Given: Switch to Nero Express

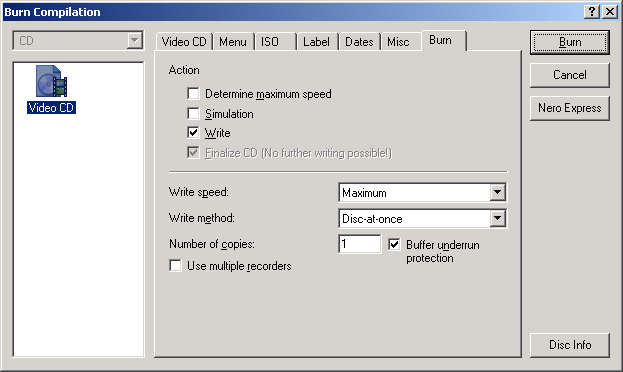Looking at the screenshot, I should [x=570, y=108].
